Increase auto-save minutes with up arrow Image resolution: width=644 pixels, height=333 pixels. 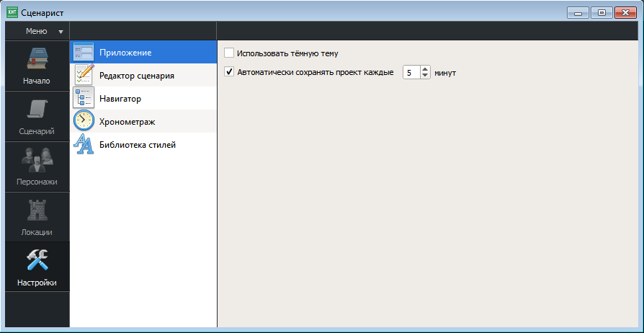(425, 69)
